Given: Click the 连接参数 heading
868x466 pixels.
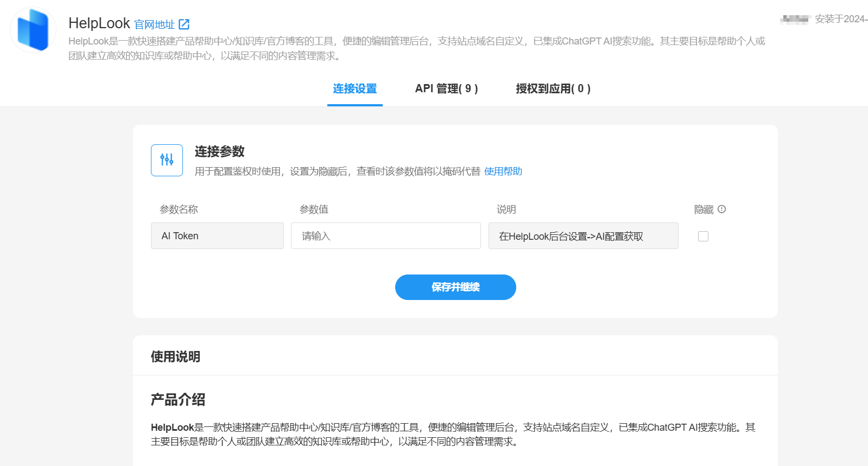Looking at the screenshot, I should point(220,151).
